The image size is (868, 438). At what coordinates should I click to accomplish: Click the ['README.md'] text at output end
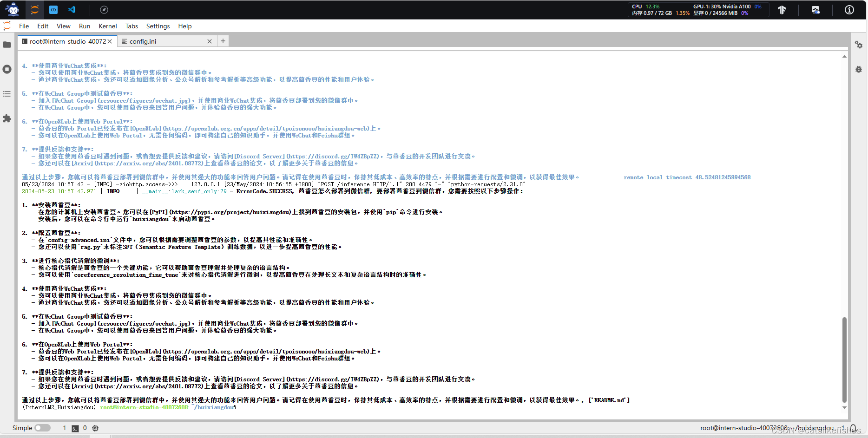click(x=609, y=400)
